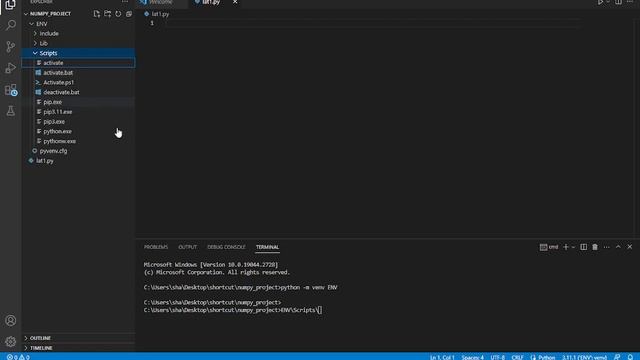Click Ln 1, Col 1 in status bar
Viewport: 640px width, 360px height.
point(442,357)
